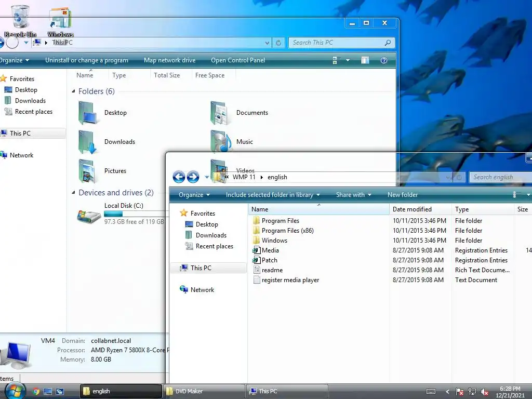The width and height of the screenshot is (532, 399).
Task: Click the Search english field
Action: 500,177
